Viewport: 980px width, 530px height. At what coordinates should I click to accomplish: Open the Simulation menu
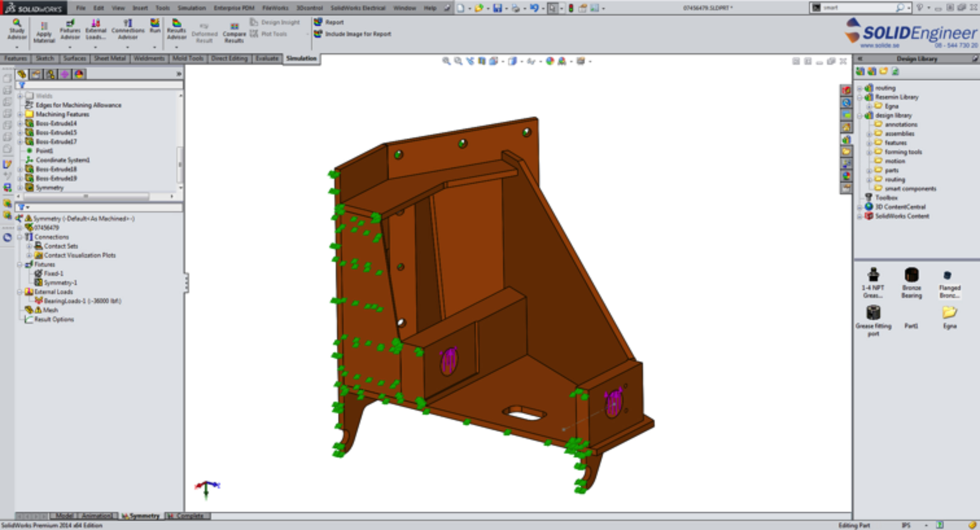pos(191,8)
